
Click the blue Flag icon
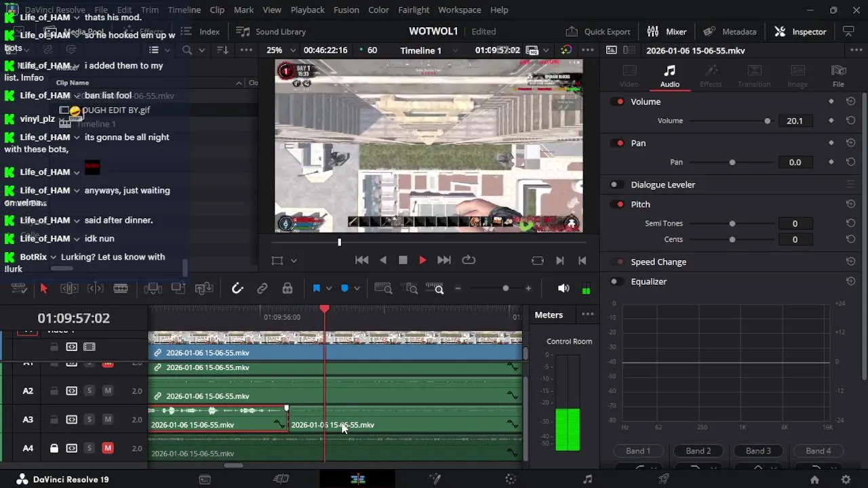tap(316, 289)
